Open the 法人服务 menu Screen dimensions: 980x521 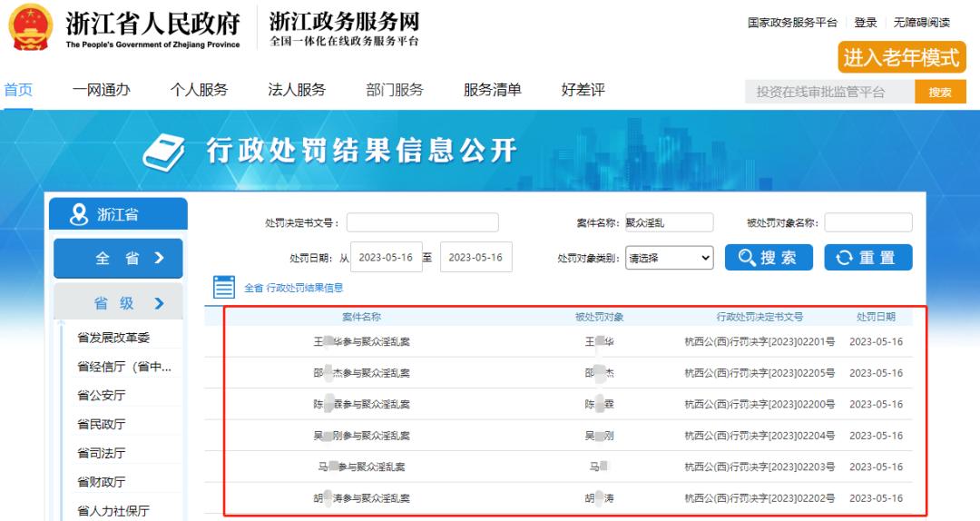[x=297, y=90]
